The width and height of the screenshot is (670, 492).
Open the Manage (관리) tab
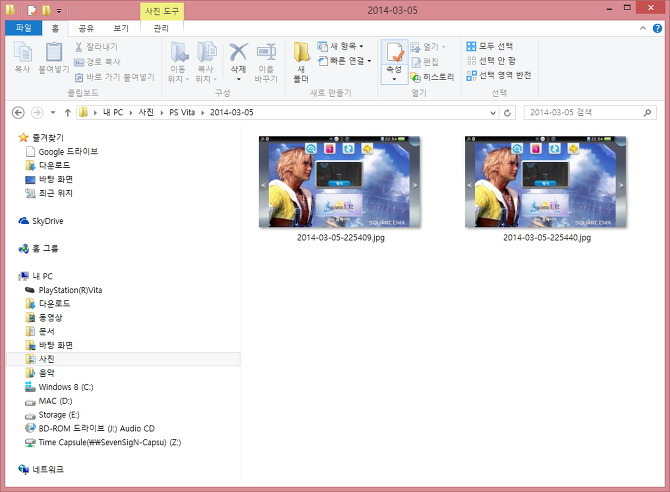click(x=161, y=28)
